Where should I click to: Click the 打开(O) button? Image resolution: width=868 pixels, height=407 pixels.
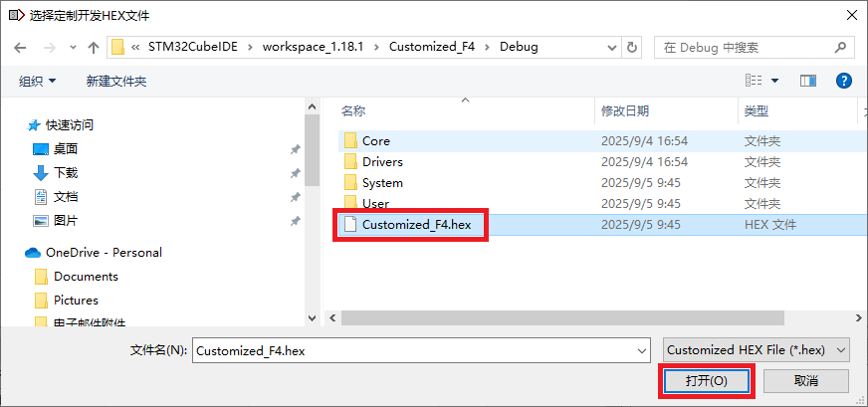tap(707, 381)
